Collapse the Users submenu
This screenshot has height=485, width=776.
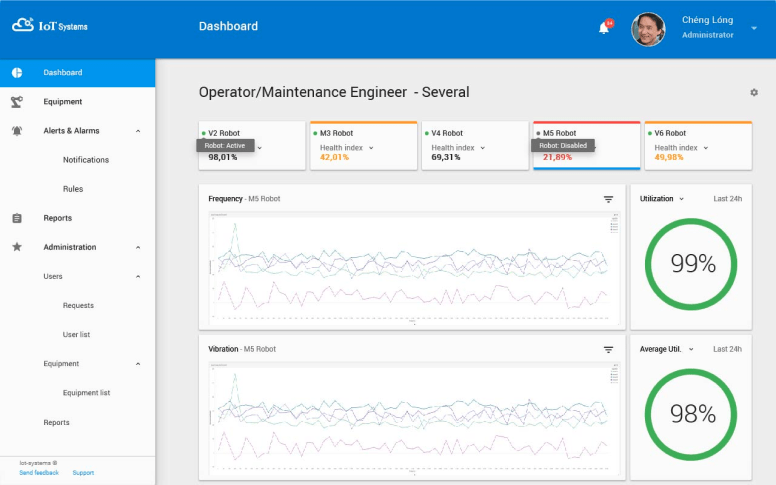(138, 276)
